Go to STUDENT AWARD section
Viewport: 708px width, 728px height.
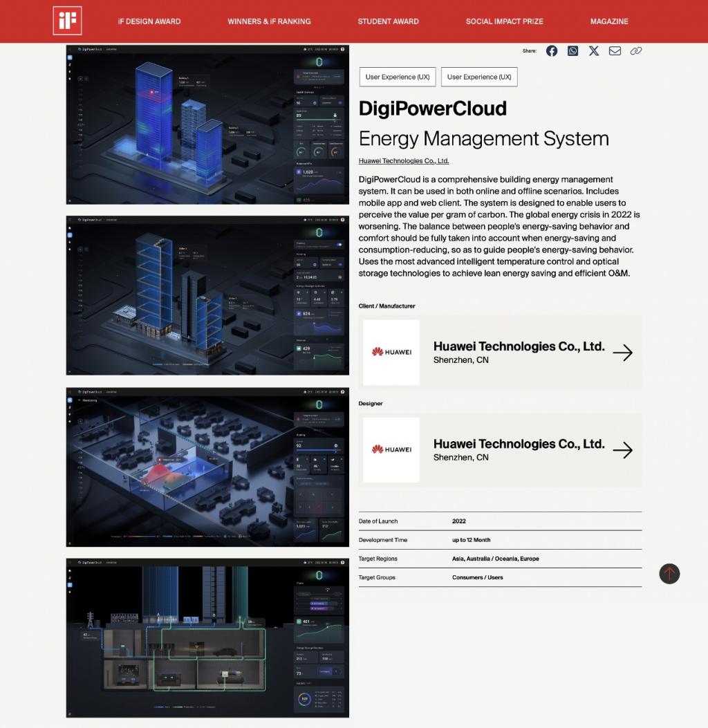[x=388, y=21]
